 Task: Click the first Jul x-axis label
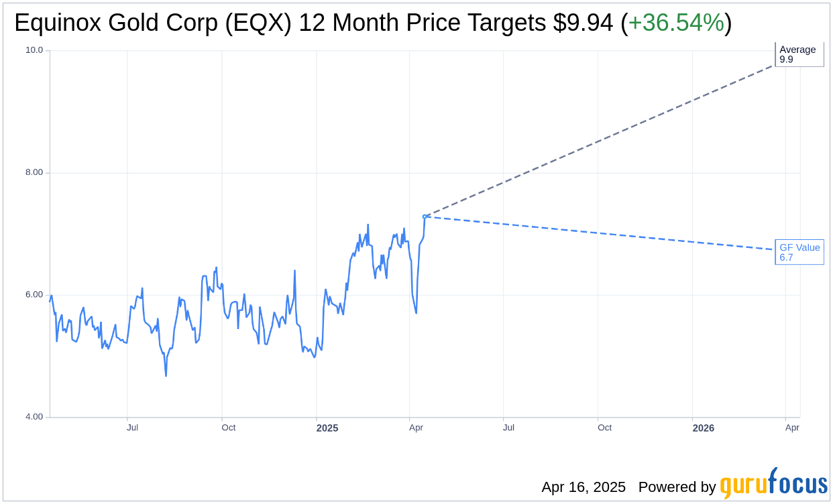[x=132, y=428]
